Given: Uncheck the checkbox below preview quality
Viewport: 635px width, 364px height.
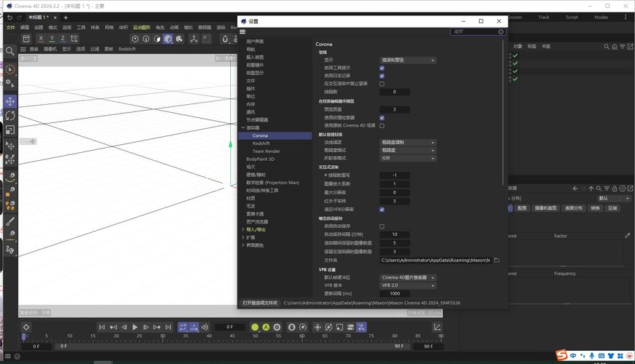Looking at the screenshot, I should click(382, 118).
